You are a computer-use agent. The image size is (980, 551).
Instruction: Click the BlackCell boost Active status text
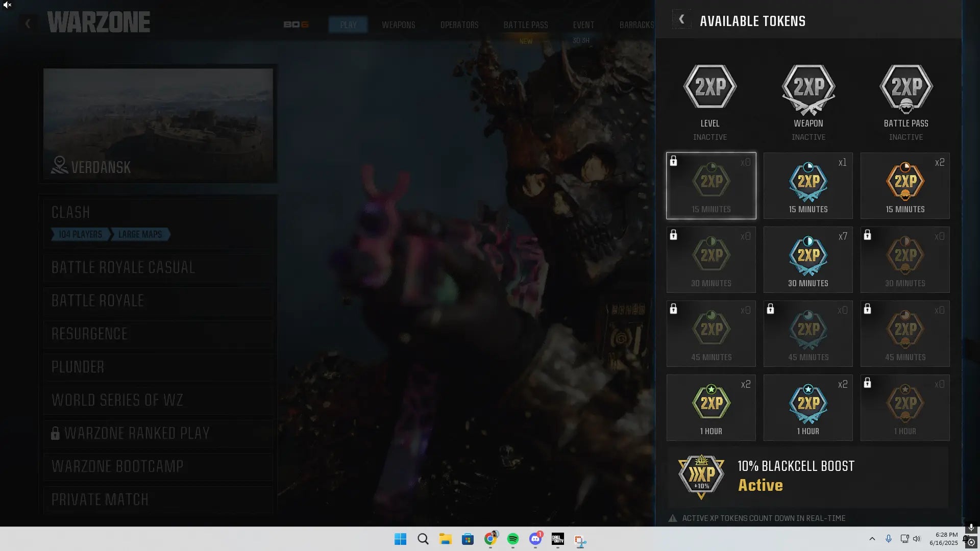[x=760, y=485]
